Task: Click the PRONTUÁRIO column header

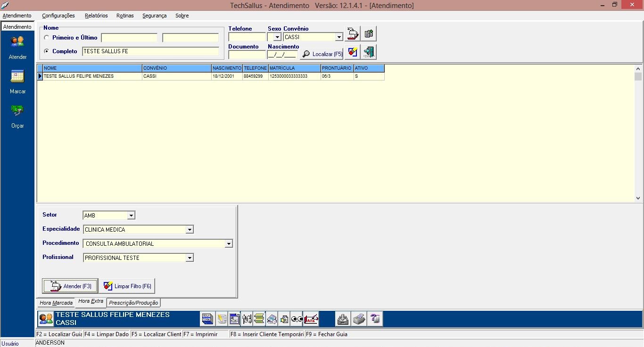Action: coord(337,68)
